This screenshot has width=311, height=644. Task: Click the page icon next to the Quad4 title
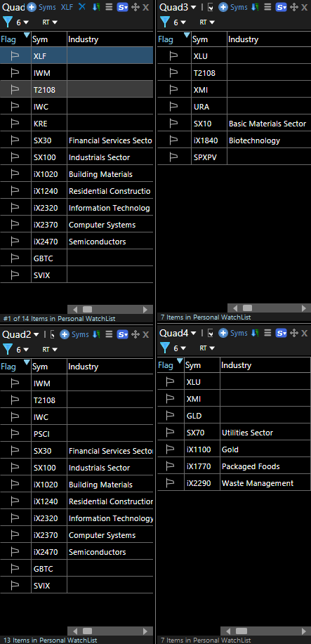click(211, 333)
